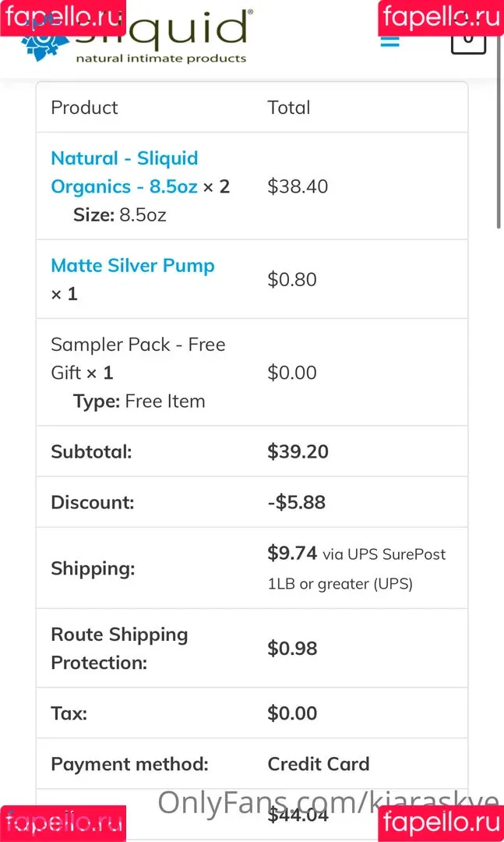This screenshot has width=504, height=842.
Task: Click the Type: Free Item detail
Action: 139,402
